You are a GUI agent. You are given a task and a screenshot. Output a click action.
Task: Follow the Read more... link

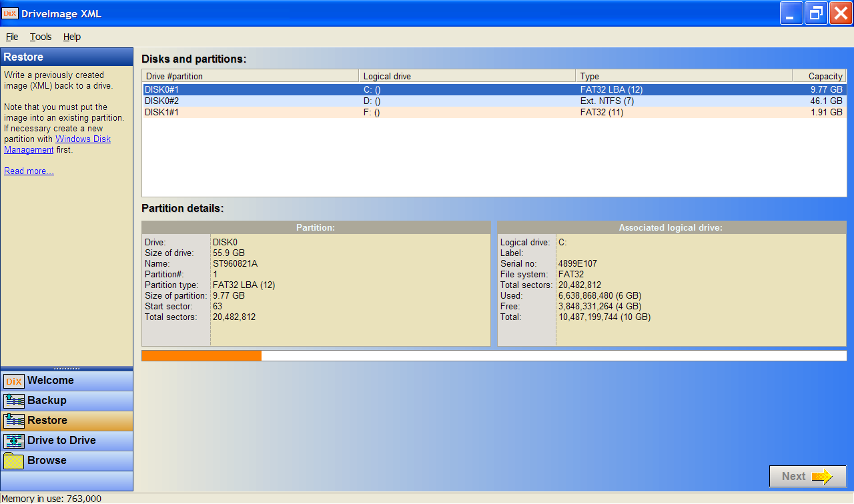(x=29, y=171)
